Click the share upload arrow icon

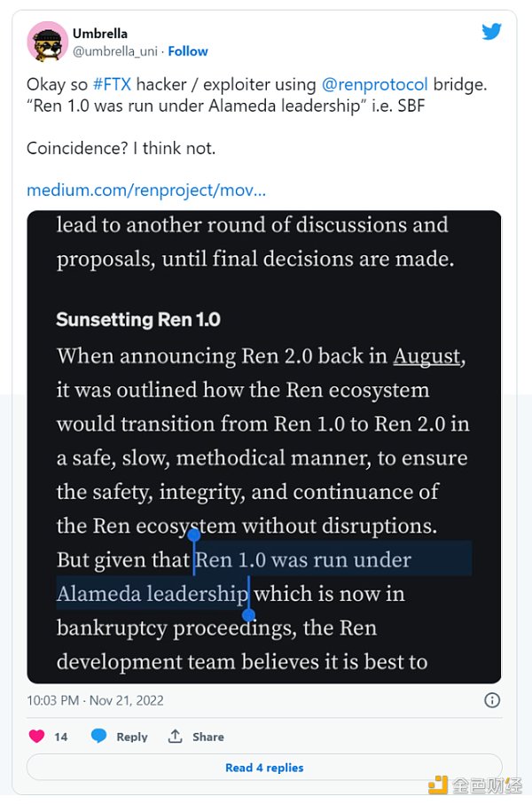176,736
